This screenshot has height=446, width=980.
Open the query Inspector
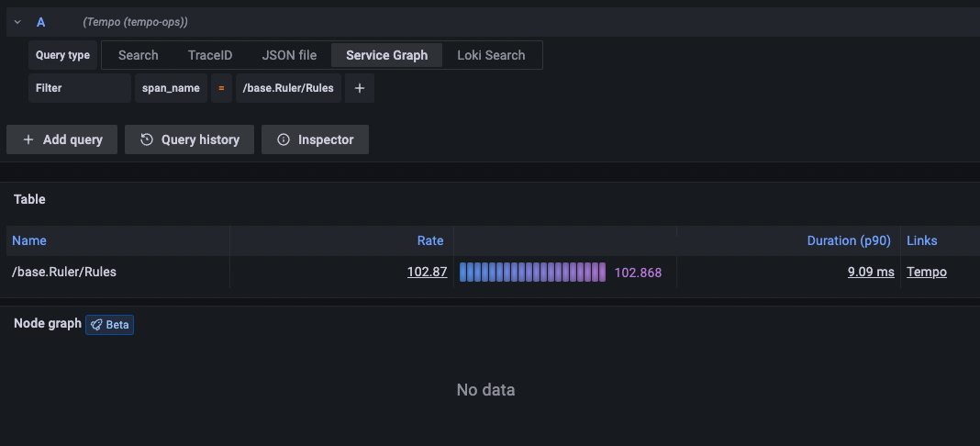click(315, 139)
